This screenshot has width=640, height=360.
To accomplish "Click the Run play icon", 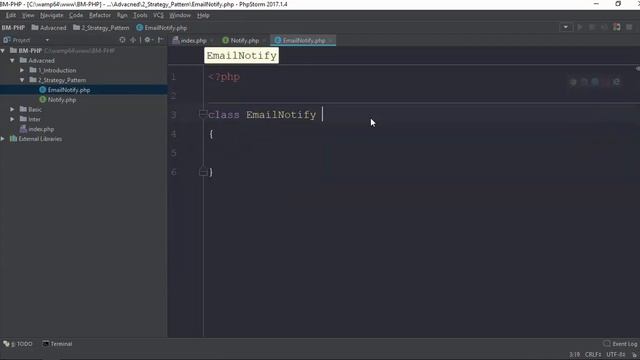I will pyautogui.click(x=580, y=27).
